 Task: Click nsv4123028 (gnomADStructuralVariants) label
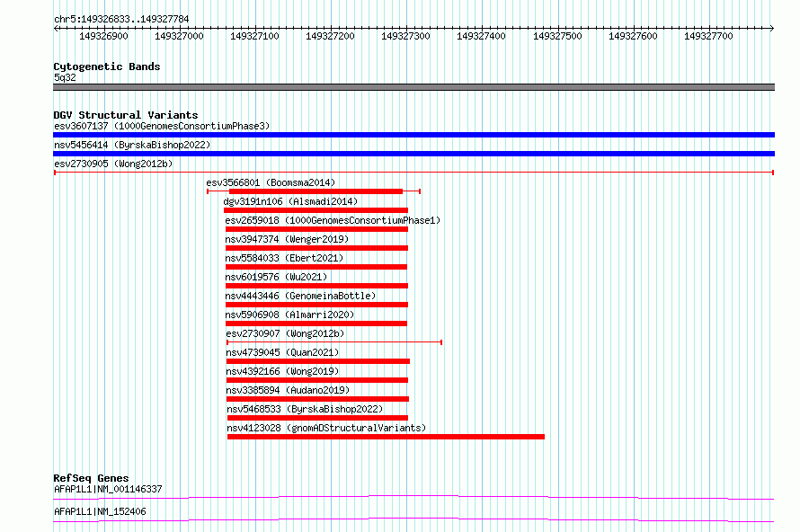[x=326, y=428]
